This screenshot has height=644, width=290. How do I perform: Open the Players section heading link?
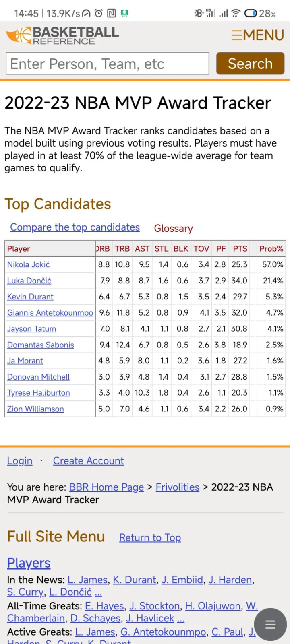(29, 563)
